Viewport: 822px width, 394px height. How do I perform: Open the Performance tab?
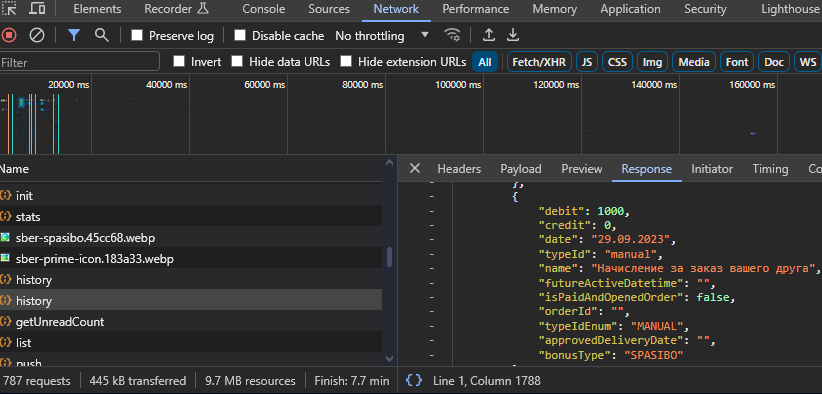(475, 9)
